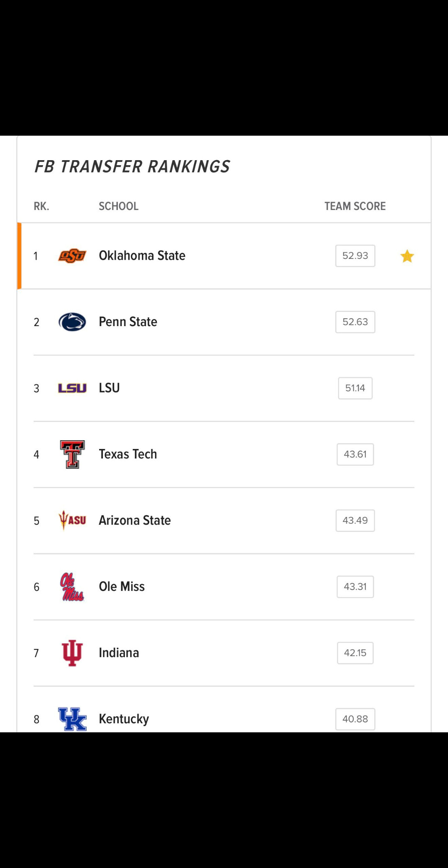Click Oklahoma State's 52.93 team score

click(x=355, y=256)
